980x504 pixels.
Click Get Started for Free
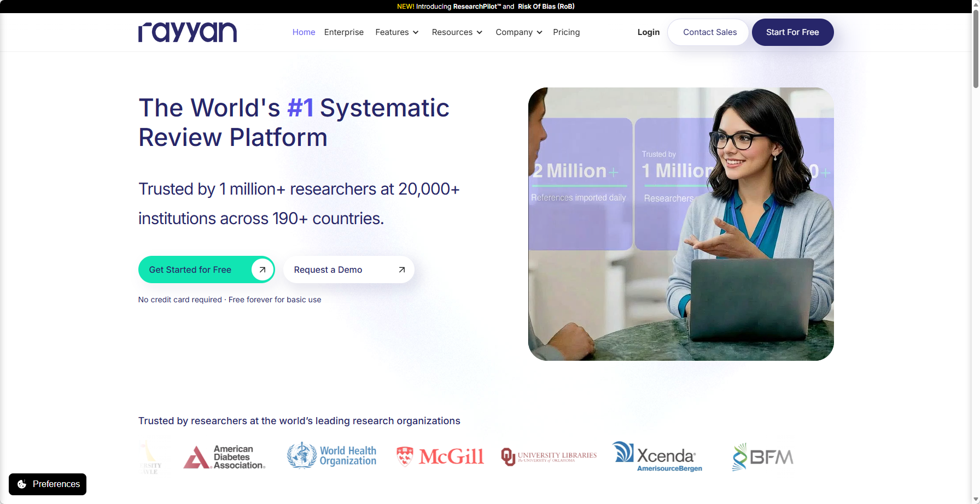tap(206, 269)
